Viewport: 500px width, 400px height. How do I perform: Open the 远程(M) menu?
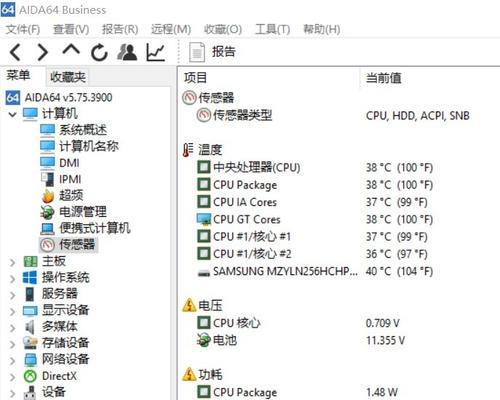tap(171, 29)
